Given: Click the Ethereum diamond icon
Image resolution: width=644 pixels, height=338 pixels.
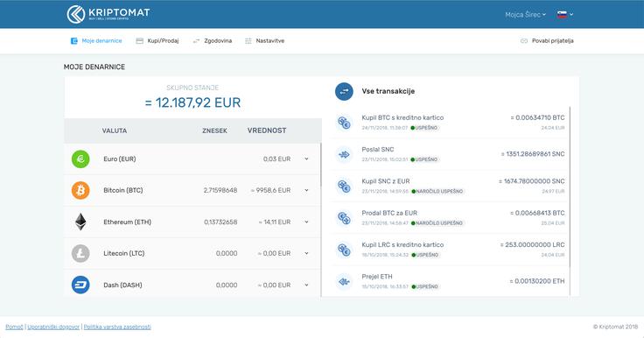Looking at the screenshot, I should point(80,222).
